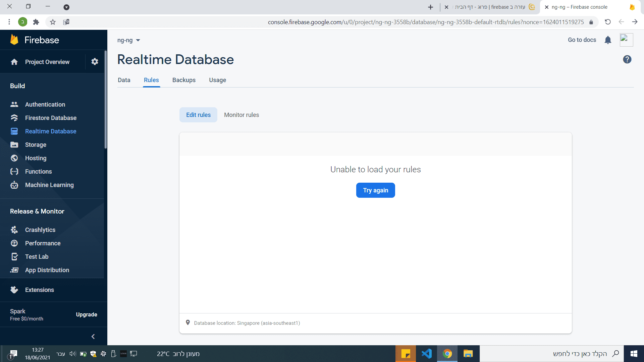The image size is (644, 362).
Task: Switch to the Backups tab
Action: click(184, 80)
